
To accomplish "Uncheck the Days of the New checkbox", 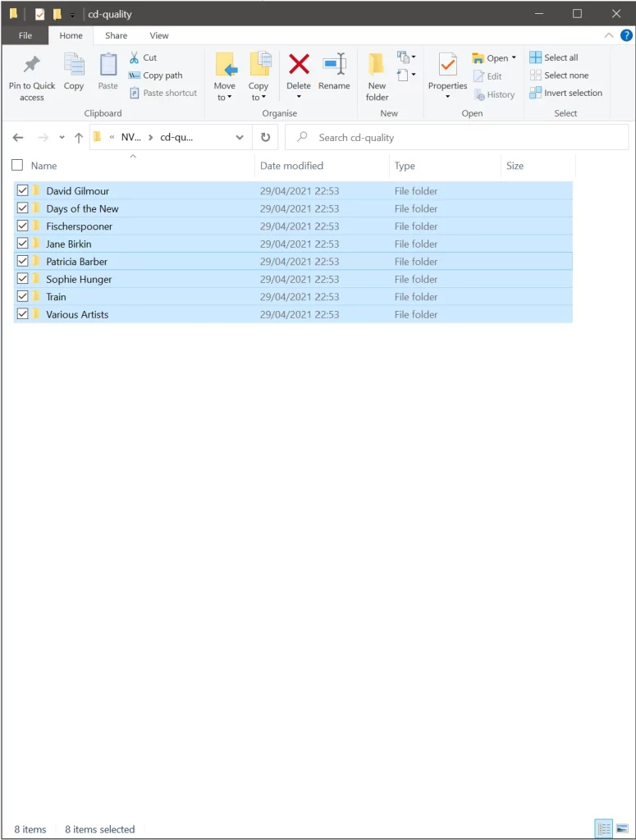I will [x=22, y=208].
